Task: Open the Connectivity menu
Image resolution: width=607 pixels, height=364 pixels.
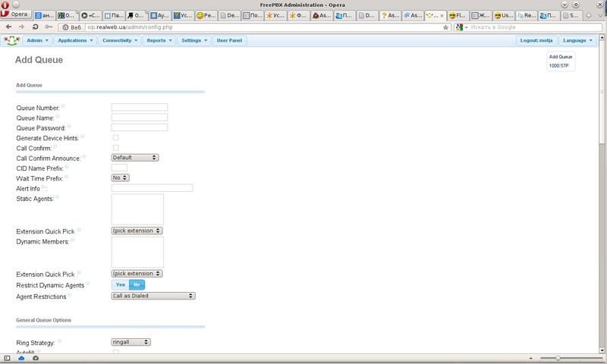Action: click(120, 41)
